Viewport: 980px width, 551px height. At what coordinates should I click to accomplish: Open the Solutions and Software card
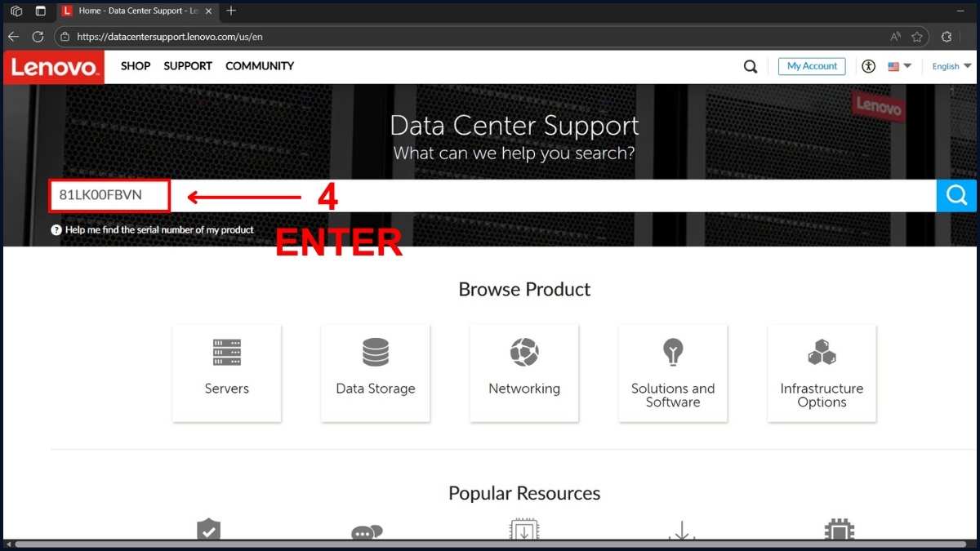pyautogui.click(x=673, y=373)
